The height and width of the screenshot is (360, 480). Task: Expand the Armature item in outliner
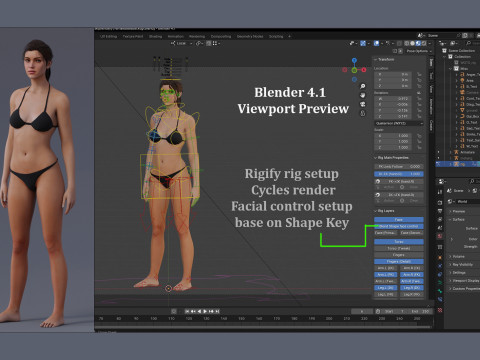pyautogui.click(x=451, y=152)
